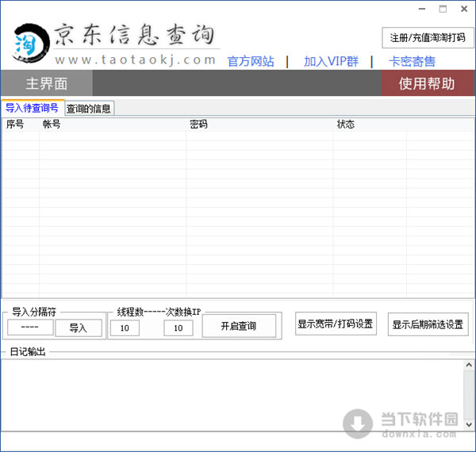Click the log scrollbar down arrow
This screenshot has width=476, height=452.
tap(469, 424)
